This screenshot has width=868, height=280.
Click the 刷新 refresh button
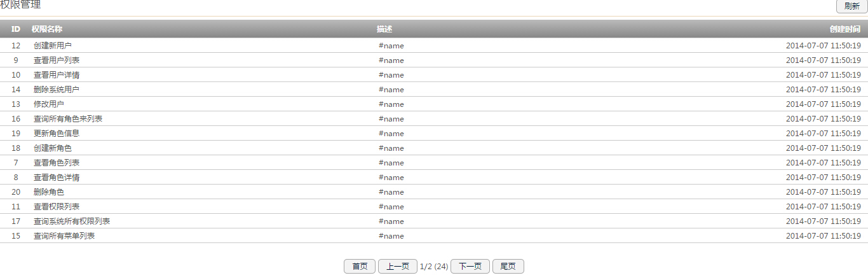[851, 6]
